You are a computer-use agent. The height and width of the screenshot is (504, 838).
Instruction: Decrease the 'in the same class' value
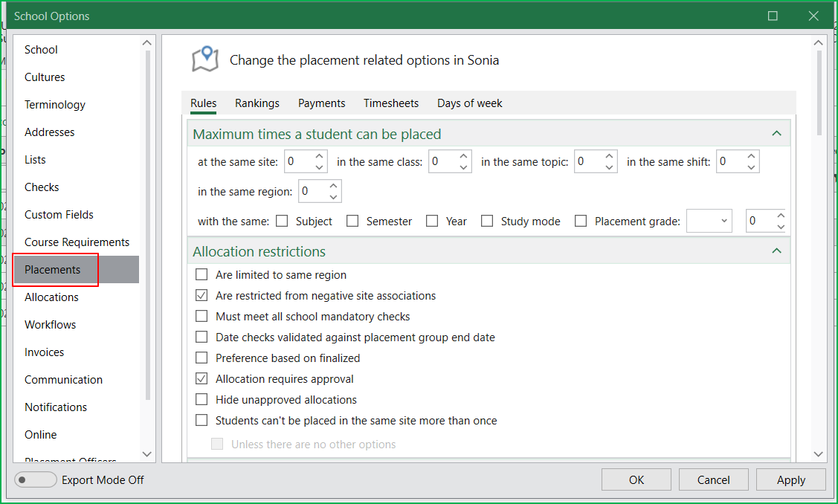click(463, 167)
